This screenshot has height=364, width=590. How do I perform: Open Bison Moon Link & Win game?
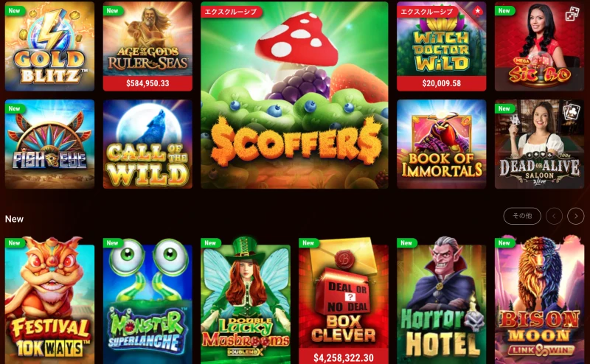pos(540,300)
